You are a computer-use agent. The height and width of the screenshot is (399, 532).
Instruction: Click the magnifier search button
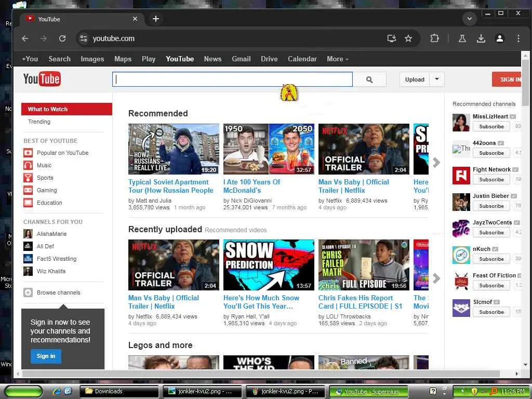pos(369,79)
